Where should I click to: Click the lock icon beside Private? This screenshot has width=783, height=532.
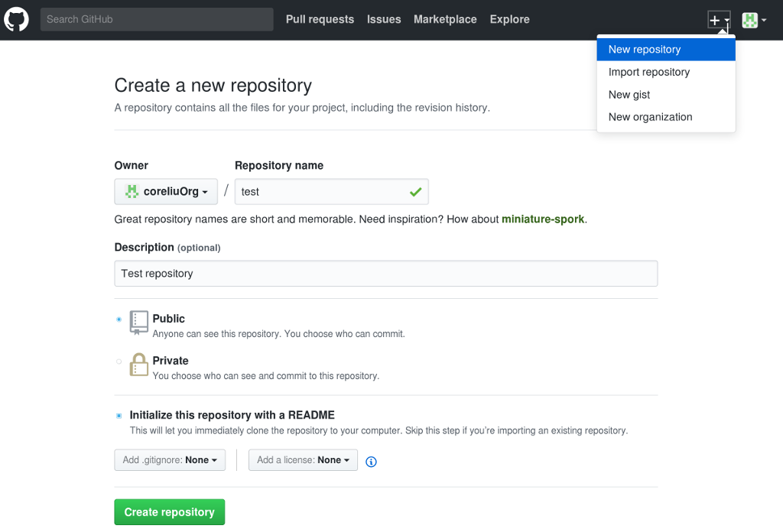point(139,365)
